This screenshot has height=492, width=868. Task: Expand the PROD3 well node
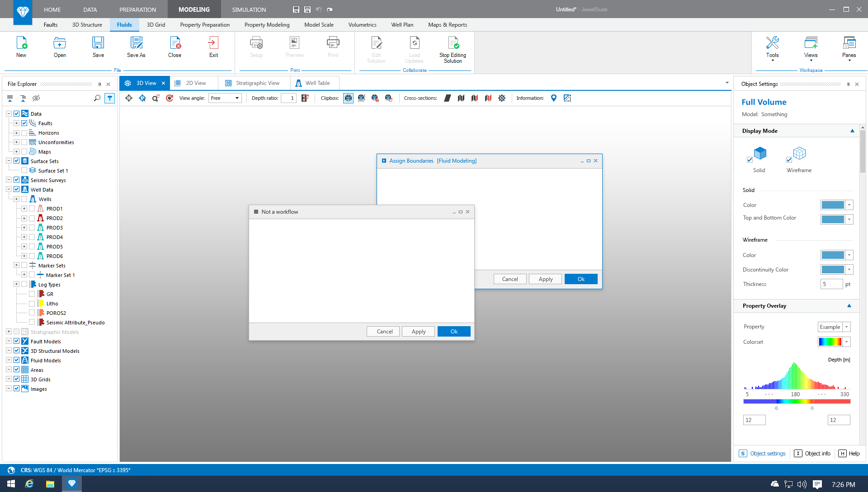pos(24,227)
